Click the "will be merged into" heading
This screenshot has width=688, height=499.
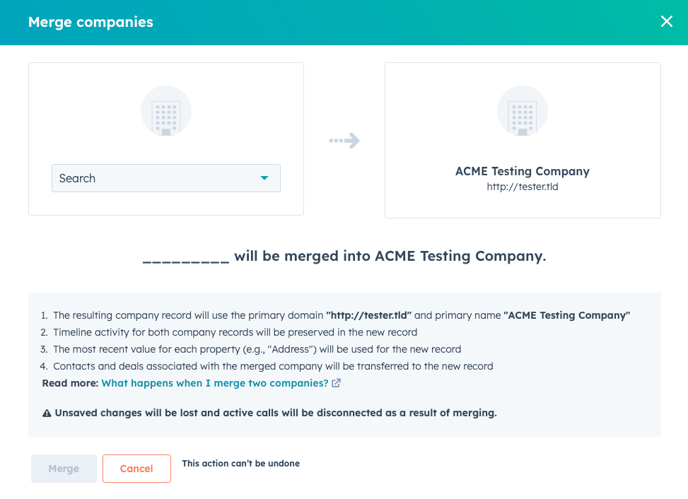pyautogui.click(x=344, y=256)
